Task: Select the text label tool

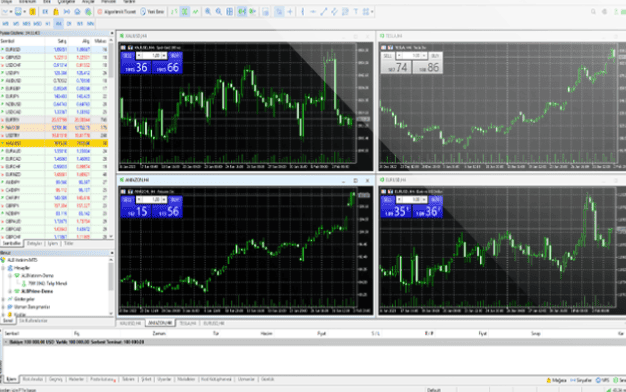Action: tap(356, 12)
